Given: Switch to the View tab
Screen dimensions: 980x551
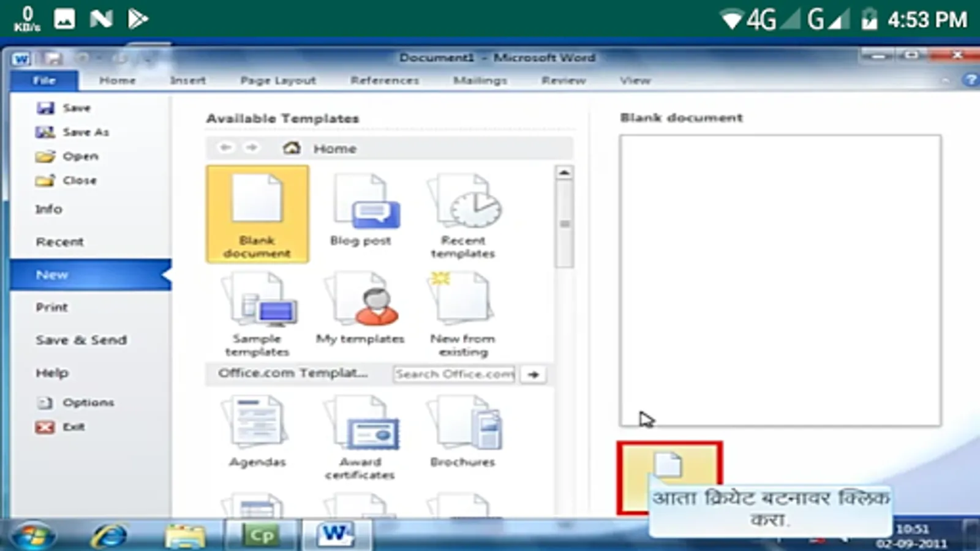Looking at the screenshot, I should (635, 80).
